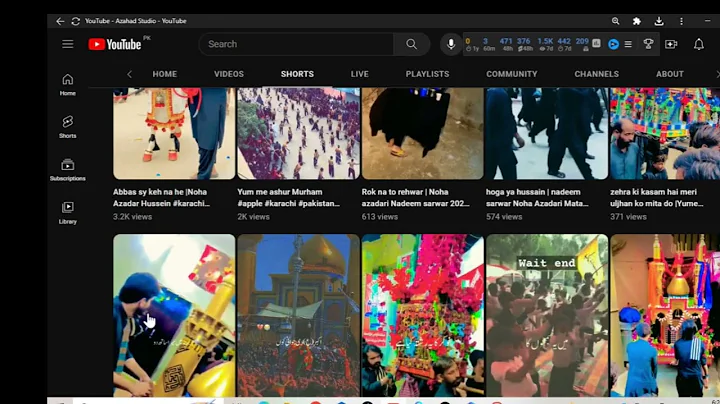Click the '3.2K views' text
This screenshot has width=720, height=404.
(132, 217)
